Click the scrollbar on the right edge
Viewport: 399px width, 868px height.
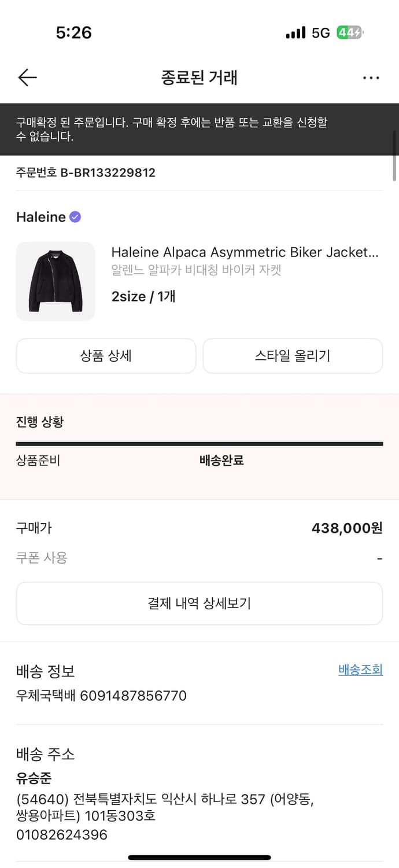(x=396, y=168)
